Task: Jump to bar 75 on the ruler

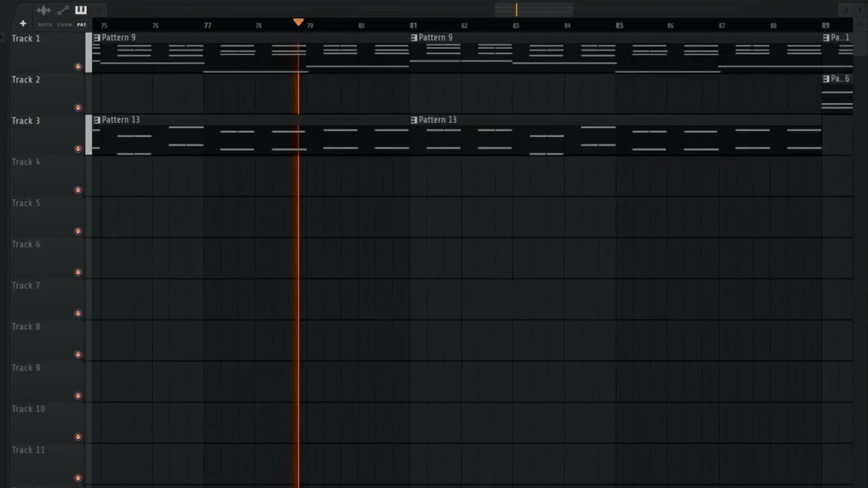Action: [x=104, y=26]
